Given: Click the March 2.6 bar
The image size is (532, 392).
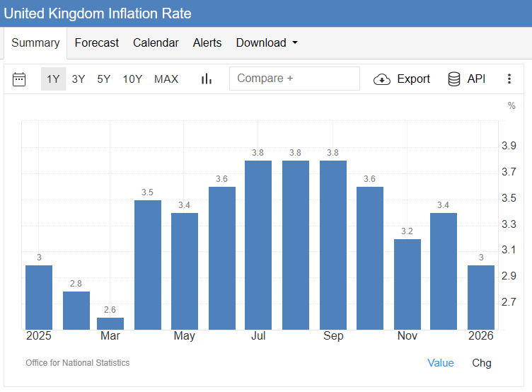Looking at the screenshot, I should [110, 323].
